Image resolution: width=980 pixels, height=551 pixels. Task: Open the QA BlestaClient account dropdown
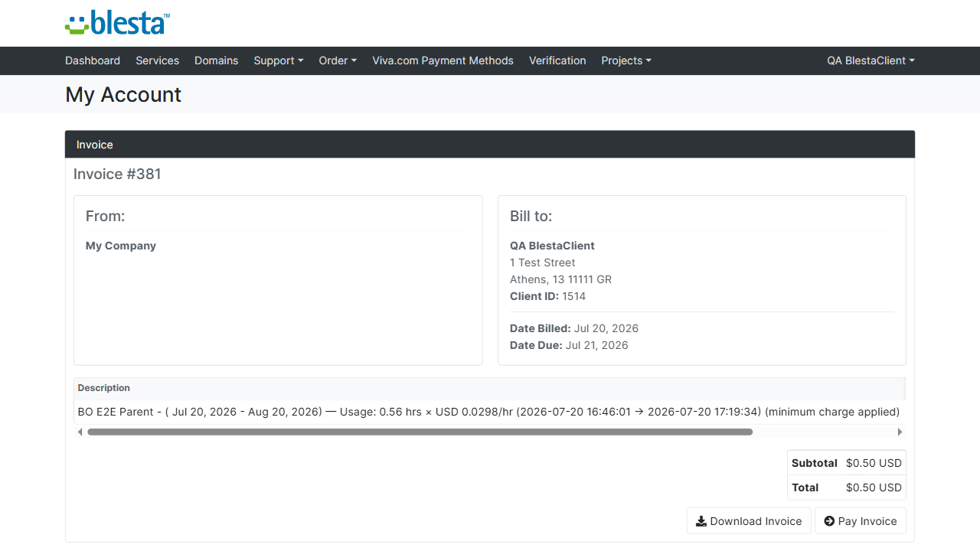pos(871,60)
